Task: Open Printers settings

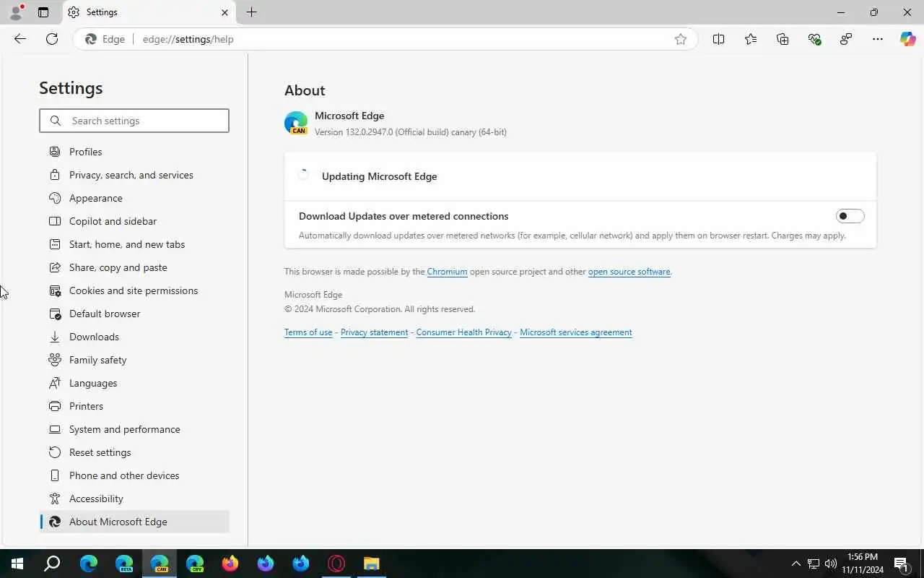Action: click(134, 406)
